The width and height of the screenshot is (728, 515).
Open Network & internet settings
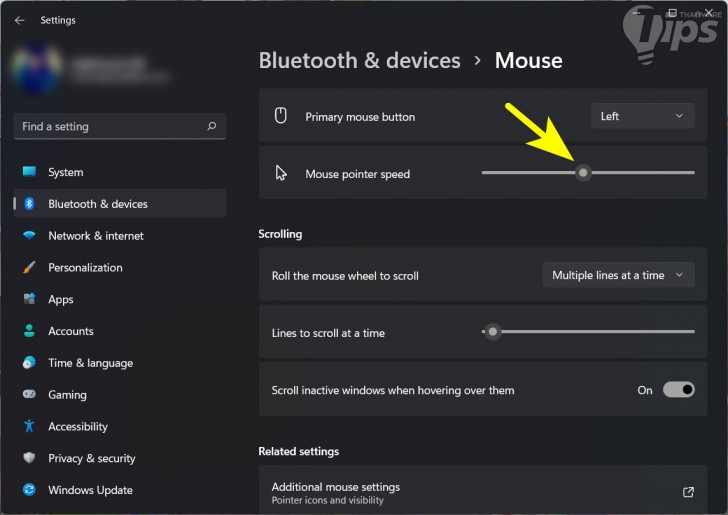[x=120, y=235]
